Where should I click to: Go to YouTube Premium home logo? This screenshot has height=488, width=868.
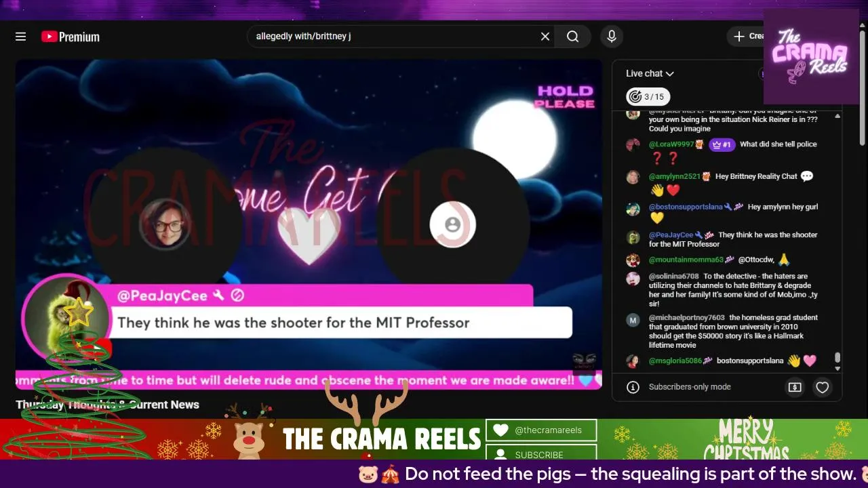[71, 37]
